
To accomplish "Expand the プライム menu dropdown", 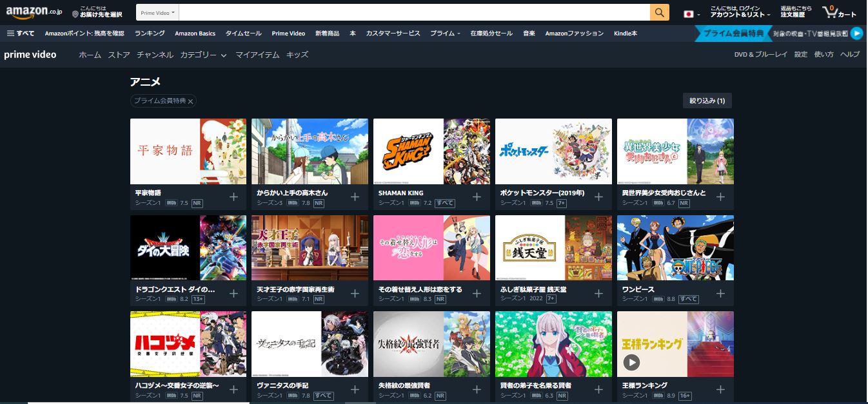I will click(445, 34).
